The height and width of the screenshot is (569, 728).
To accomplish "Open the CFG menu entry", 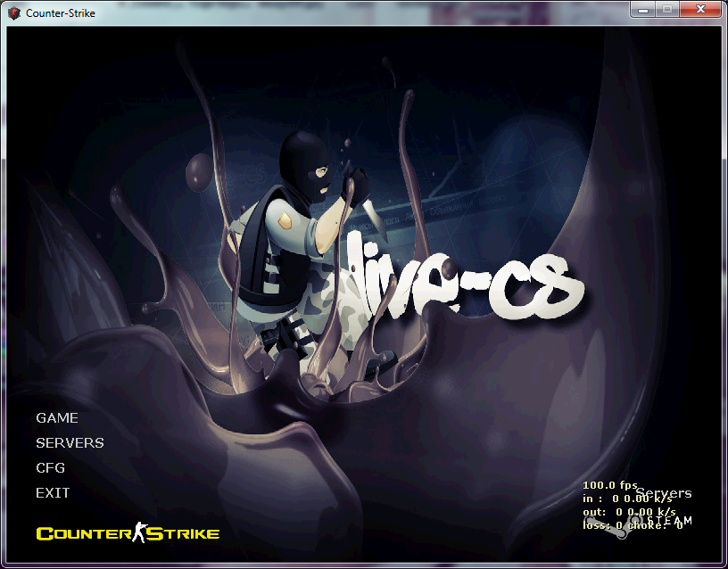I will 50,468.
